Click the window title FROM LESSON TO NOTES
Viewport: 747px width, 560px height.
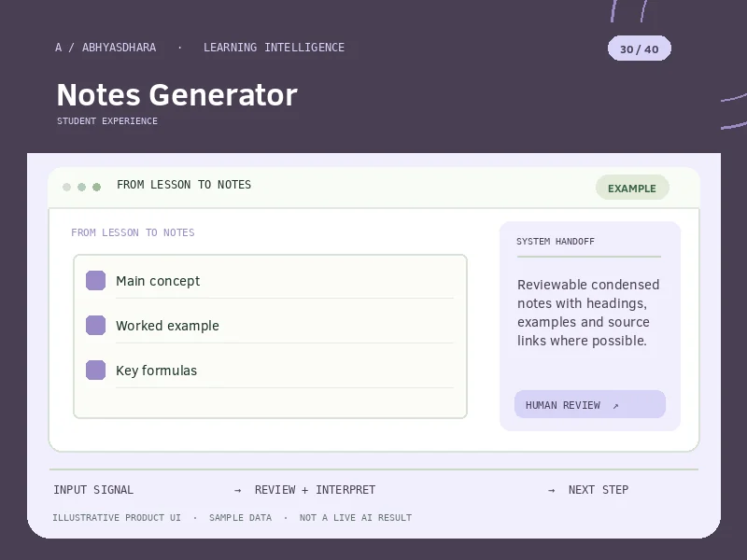point(184,185)
